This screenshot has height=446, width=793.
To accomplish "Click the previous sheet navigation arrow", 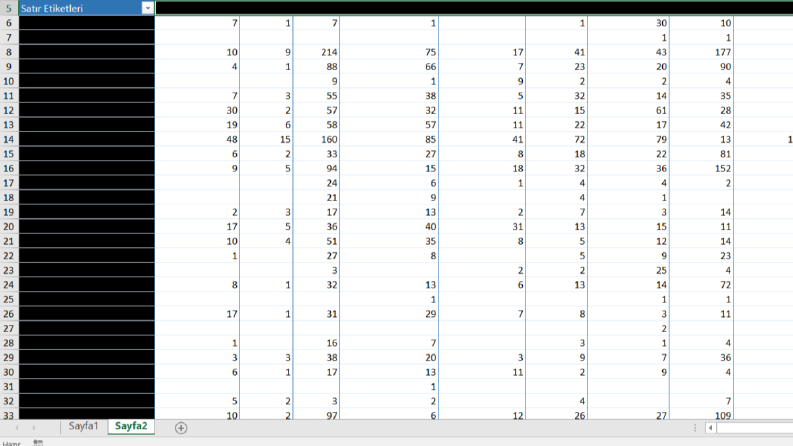I will coord(17,428).
